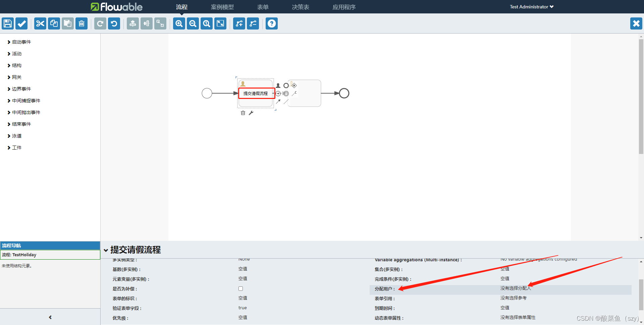
Task: Click the canvas vertical scrollbar
Action: 641,97
